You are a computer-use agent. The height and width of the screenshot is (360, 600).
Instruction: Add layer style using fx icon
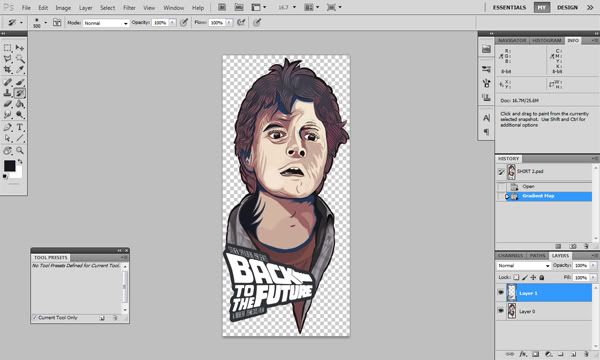(x=523, y=354)
